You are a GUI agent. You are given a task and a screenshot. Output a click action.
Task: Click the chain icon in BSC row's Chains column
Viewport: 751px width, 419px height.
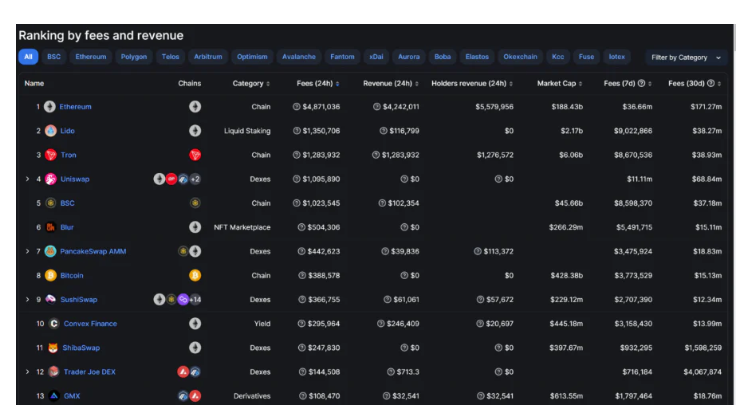pos(195,203)
